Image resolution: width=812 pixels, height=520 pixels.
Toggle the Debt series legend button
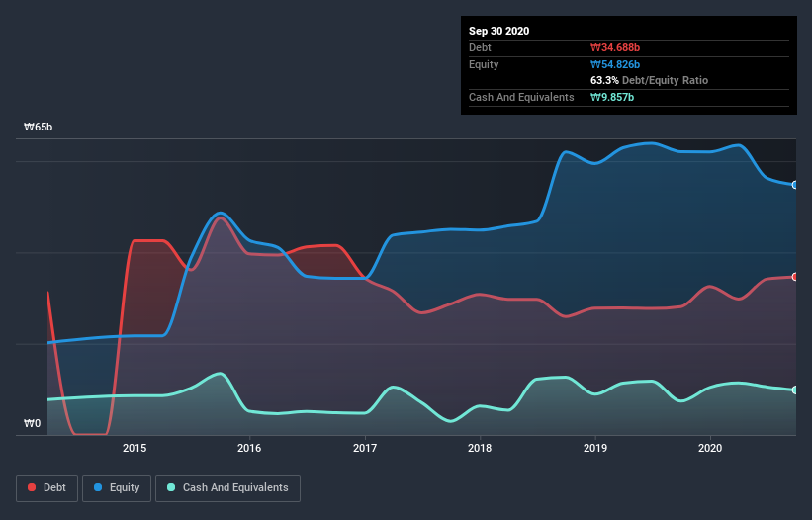(x=46, y=488)
